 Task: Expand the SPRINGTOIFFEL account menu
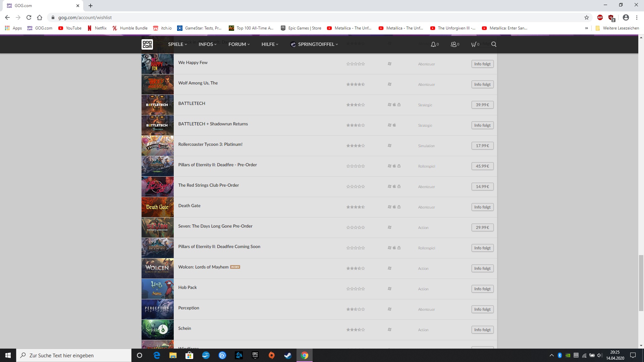pyautogui.click(x=314, y=44)
